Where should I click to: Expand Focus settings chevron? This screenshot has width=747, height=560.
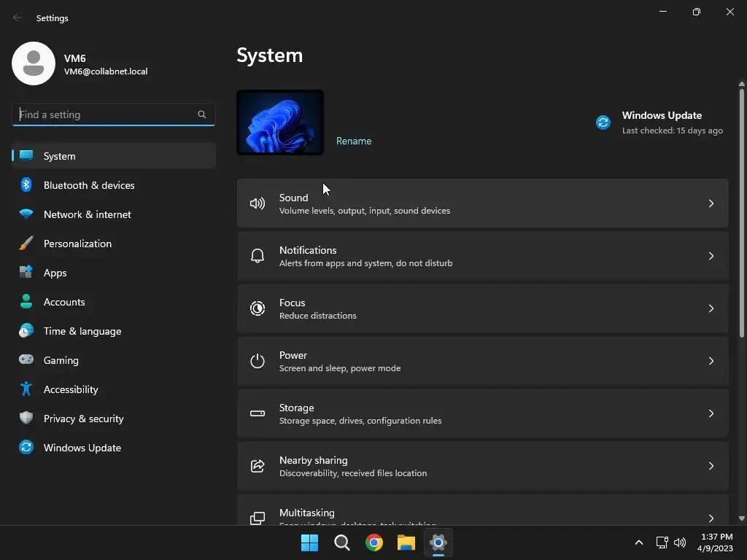click(x=711, y=308)
